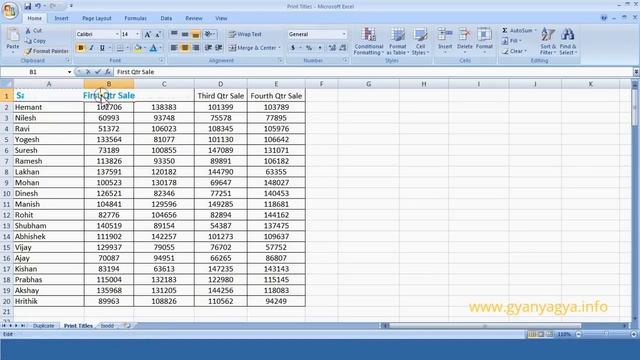Image resolution: width=640 pixels, height=360 pixels.
Task: Open Sort & Filter menu
Action: 548,41
